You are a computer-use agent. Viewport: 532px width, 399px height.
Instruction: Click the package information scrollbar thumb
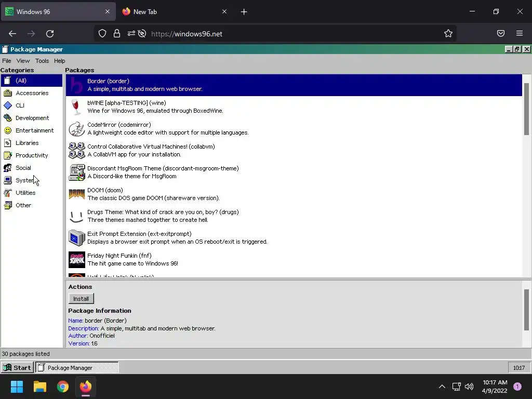pos(527,310)
